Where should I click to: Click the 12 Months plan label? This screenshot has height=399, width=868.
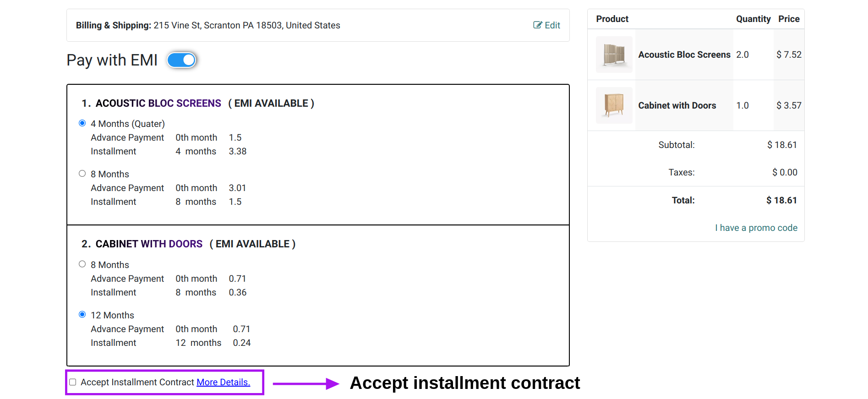click(x=112, y=315)
